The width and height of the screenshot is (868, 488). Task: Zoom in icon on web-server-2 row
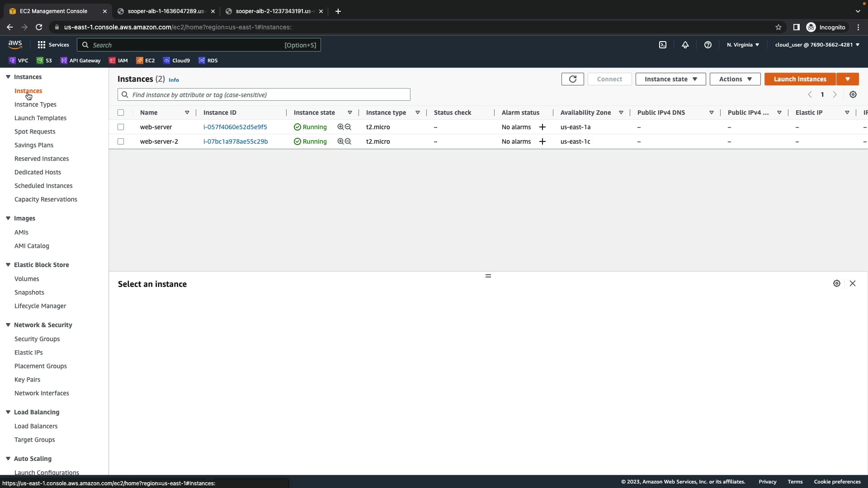click(340, 142)
